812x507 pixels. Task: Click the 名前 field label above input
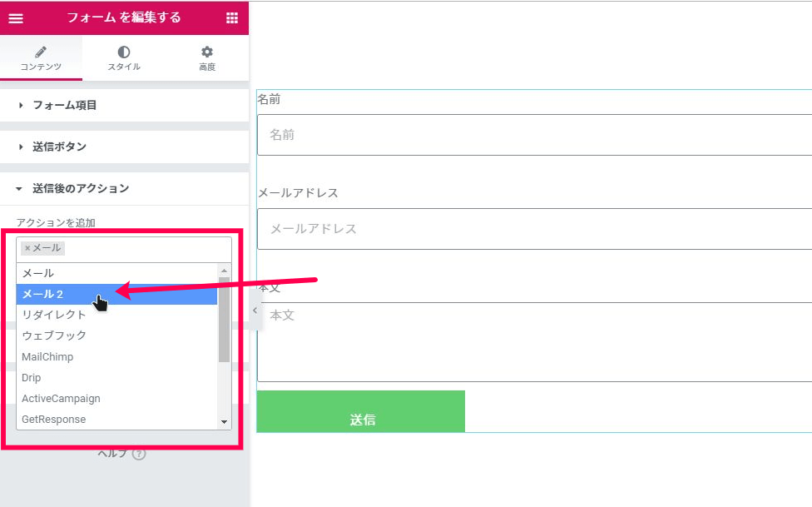tap(269, 99)
